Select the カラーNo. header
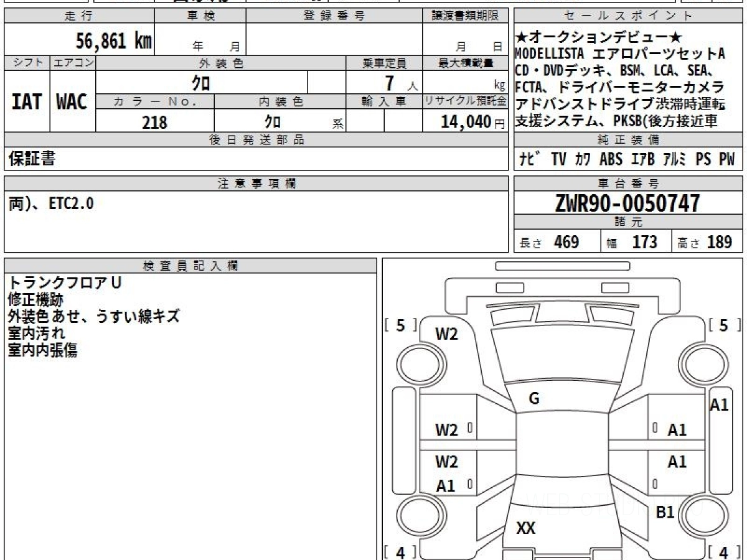747x560 pixels. [x=155, y=101]
